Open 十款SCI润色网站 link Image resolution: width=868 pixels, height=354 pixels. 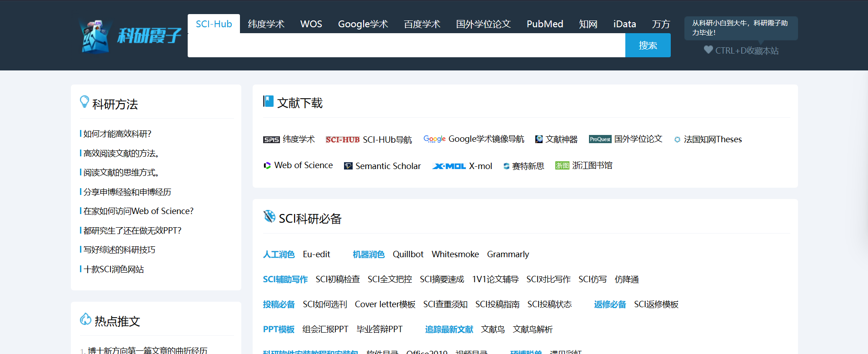click(x=114, y=269)
